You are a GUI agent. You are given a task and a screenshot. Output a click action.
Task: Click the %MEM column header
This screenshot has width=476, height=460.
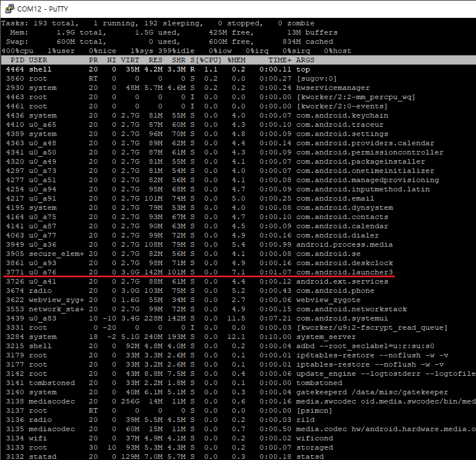(236, 60)
